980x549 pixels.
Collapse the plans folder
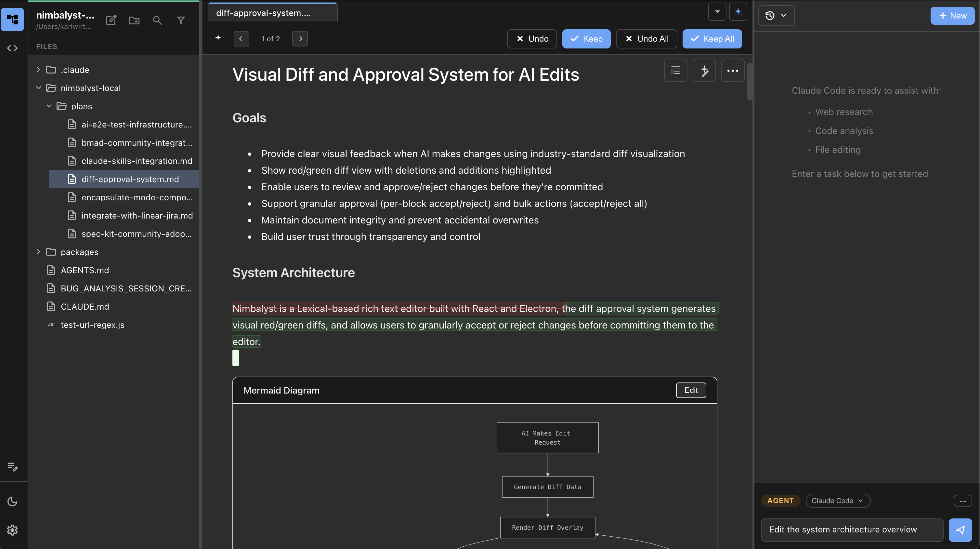tap(49, 106)
